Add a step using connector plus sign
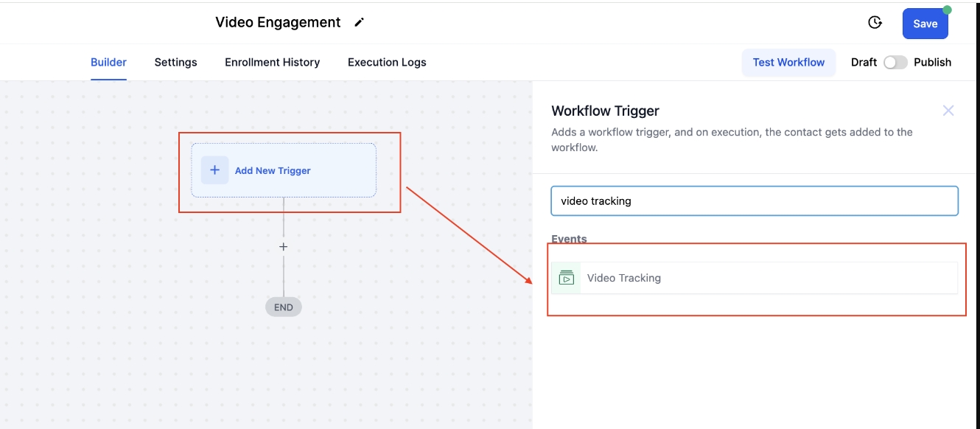Image resolution: width=980 pixels, height=429 pixels. coord(283,247)
